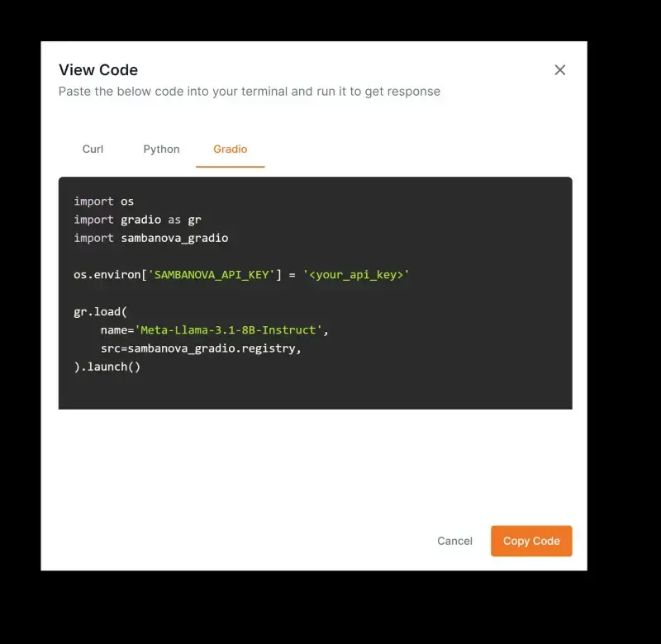This screenshot has height=644, width=661.
Task: Switch to the Python tab
Action: [x=161, y=149]
